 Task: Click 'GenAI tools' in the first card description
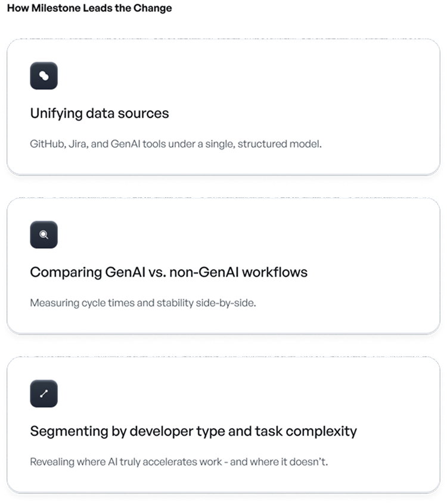138,144
